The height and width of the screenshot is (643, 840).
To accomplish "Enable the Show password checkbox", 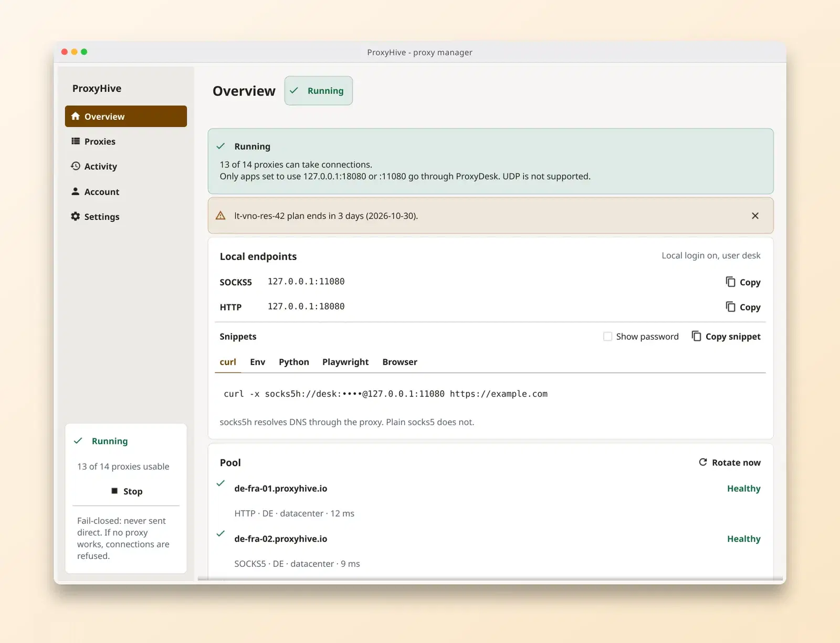I will pos(607,336).
